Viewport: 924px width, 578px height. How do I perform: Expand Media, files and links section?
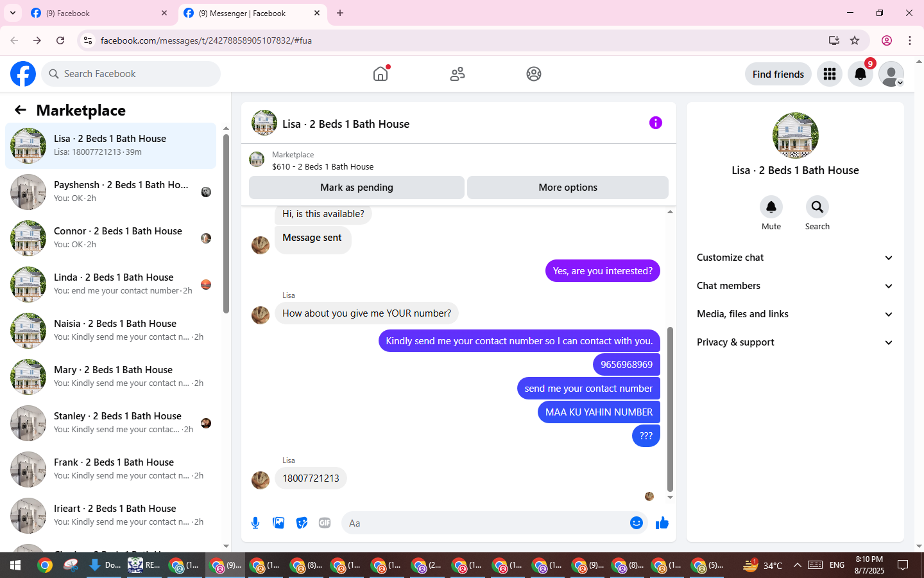[x=796, y=314]
